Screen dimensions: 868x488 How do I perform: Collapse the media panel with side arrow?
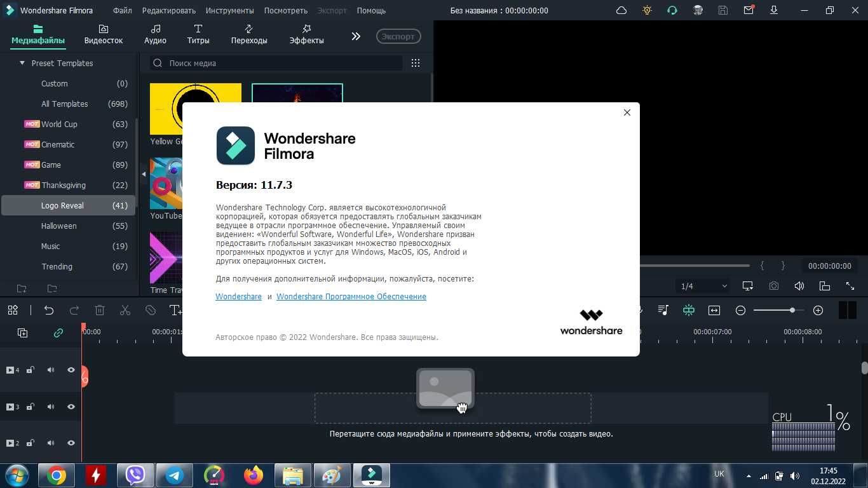144,174
